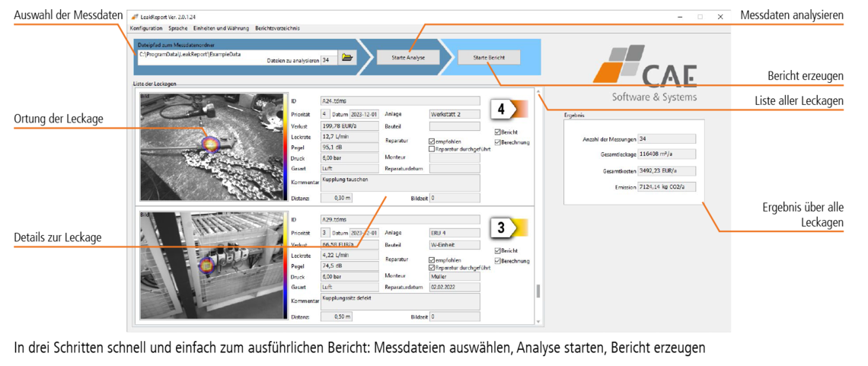Click Anzahl der Messungen value 34
Screen dimensions: 868x366
[666, 138]
